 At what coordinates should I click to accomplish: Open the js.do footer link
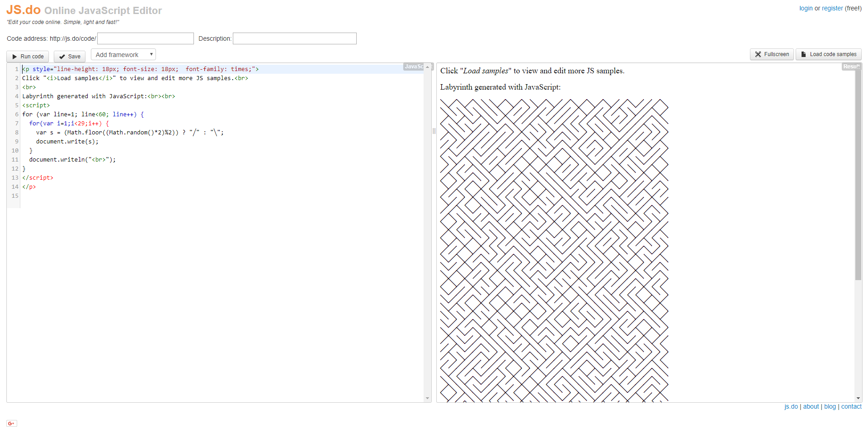point(791,406)
